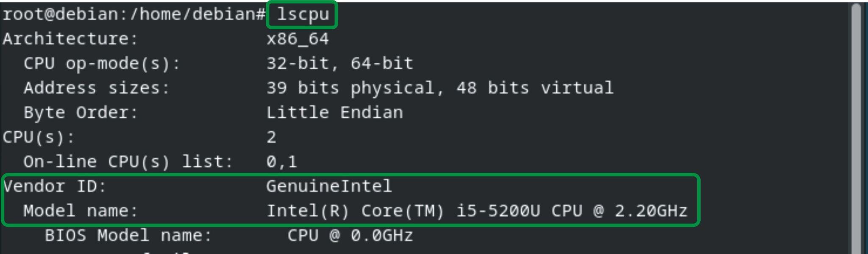The height and width of the screenshot is (254, 868).
Task: Click the BIOS Model name label
Action: 128,235
